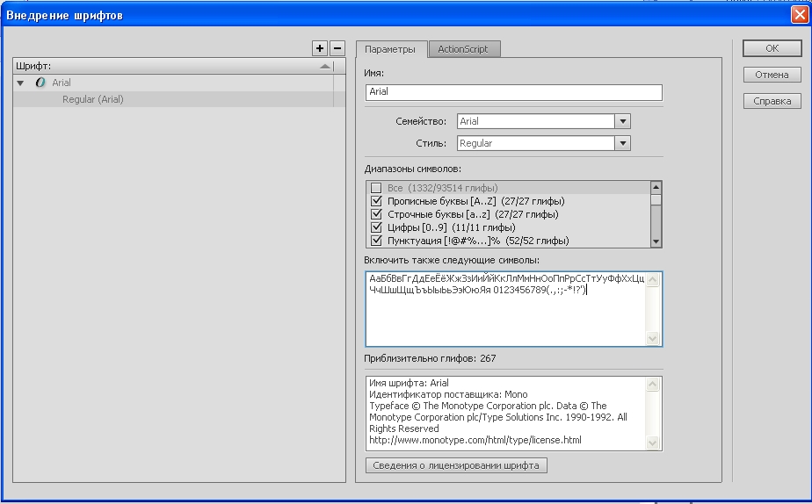Uncheck Строчные буквы [a..z] range

(x=376, y=214)
